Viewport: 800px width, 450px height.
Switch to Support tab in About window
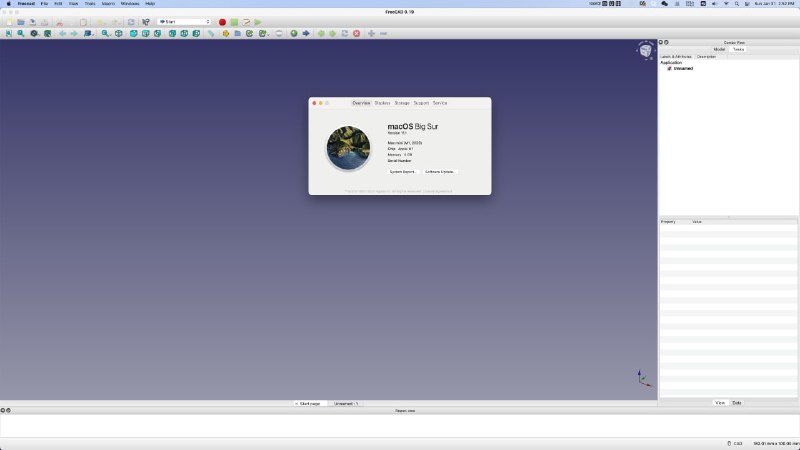click(x=421, y=103)
